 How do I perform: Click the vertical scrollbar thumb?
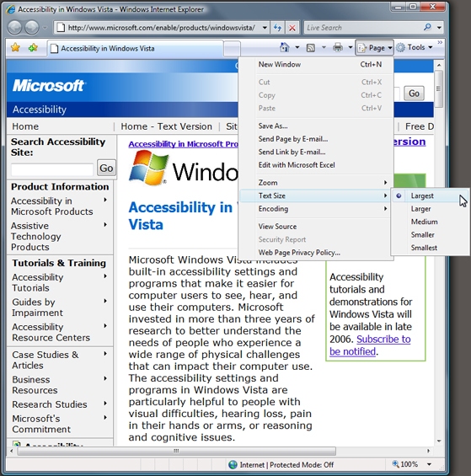(x=438, y=89)
